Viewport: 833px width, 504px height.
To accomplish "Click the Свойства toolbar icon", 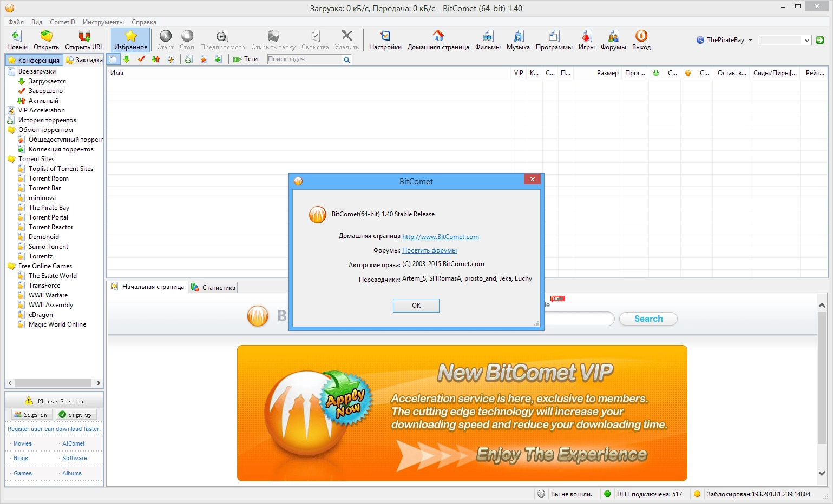I will tap(315, 40).
